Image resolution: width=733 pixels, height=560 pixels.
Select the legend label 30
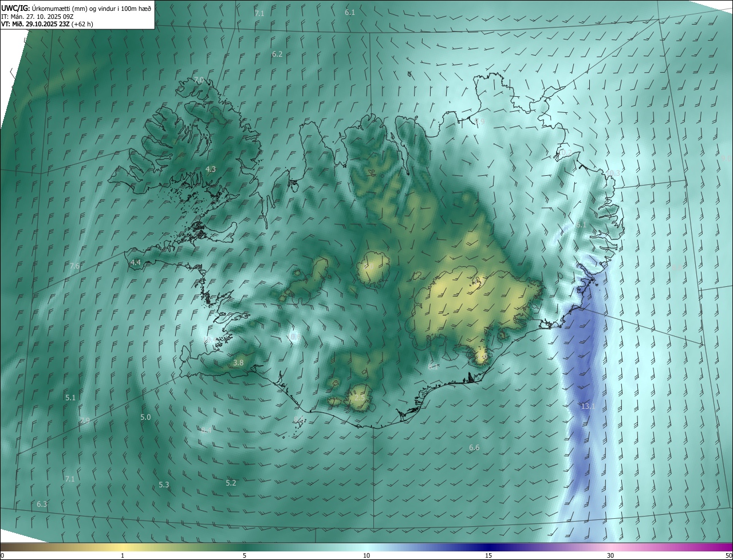(610, 555)
